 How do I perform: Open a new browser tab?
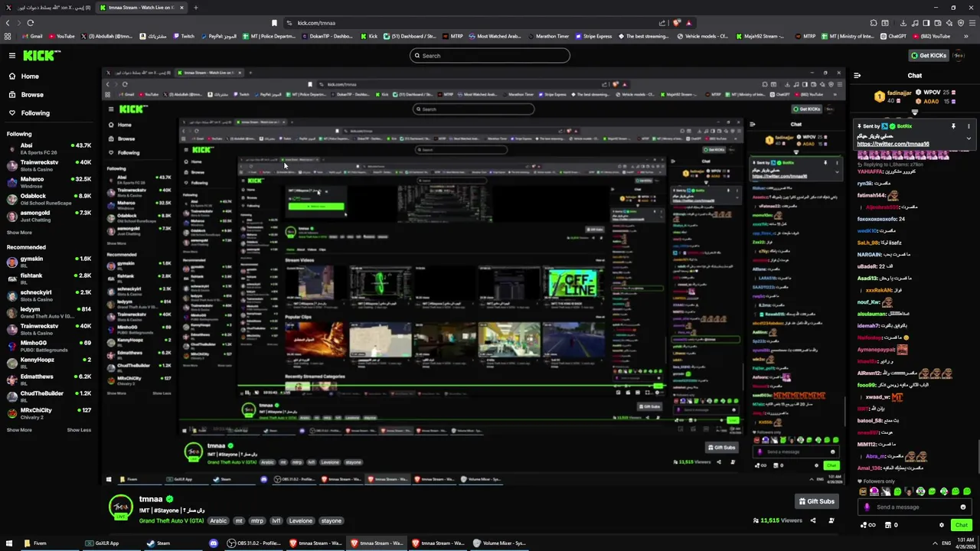195,8
